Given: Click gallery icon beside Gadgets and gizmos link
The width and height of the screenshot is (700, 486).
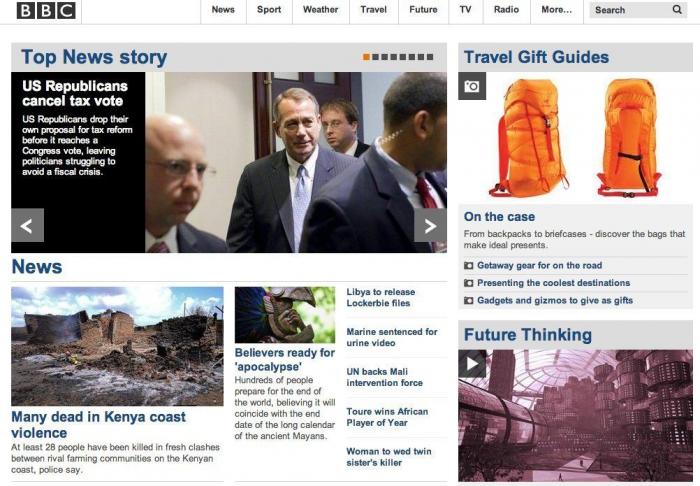Looking at the screenshot, I should click(468, 301).
